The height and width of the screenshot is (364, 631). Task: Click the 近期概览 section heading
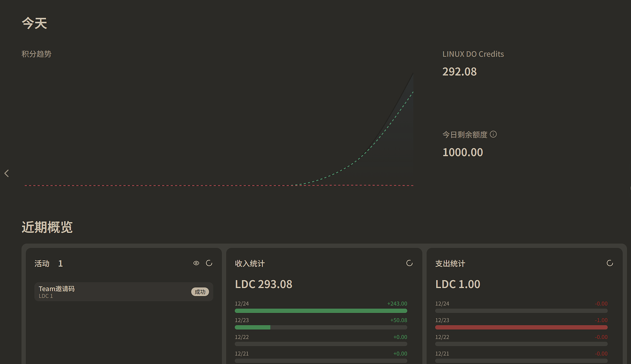[x=47, y=227]
